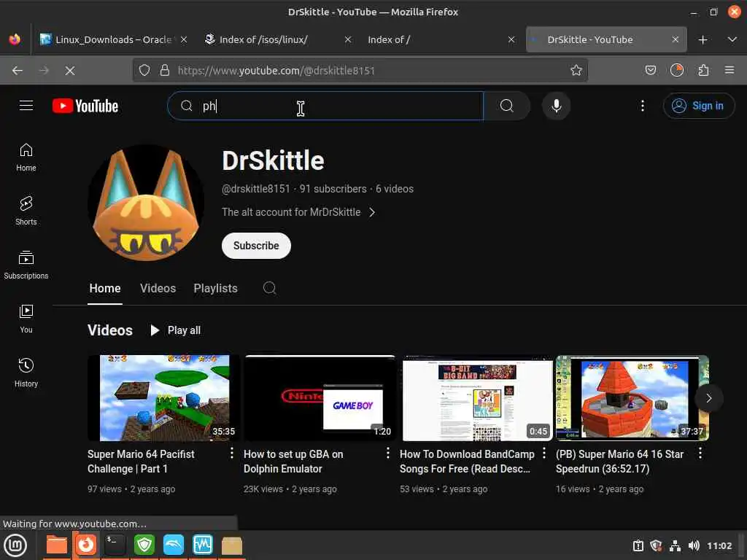Bookmark this page with the star
The width and height of the screenshot is (747, 560).
click(576, 71)
